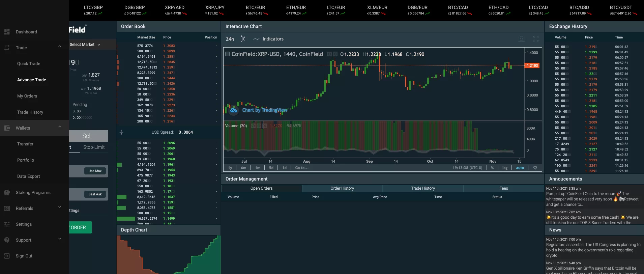Screen dimensions: 644x274
Task: Select the Stop-Limit order type tab
Action: [94, 147]
